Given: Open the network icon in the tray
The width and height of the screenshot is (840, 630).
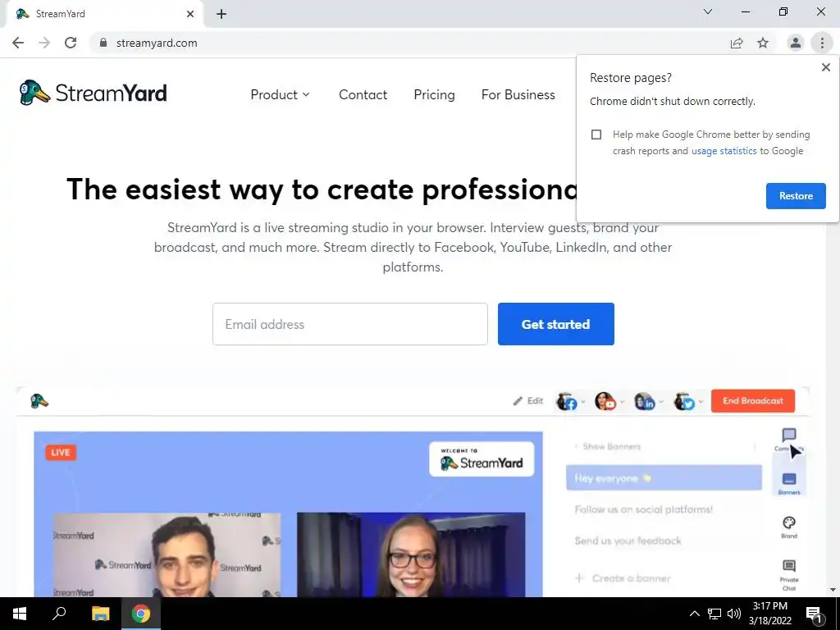Looking at the screenshot, I should (714, 614).
